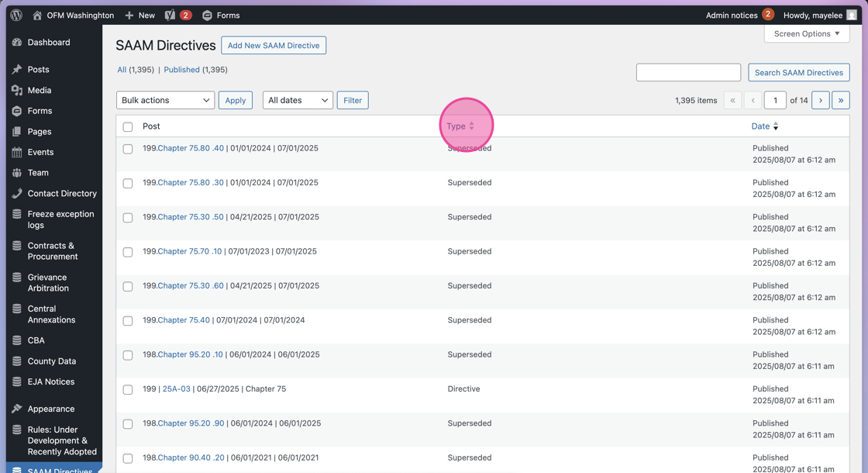Click the Yoast SEO icon in admin bar
868x473 pixels.
pyautogui.click(x=170, y=15)
